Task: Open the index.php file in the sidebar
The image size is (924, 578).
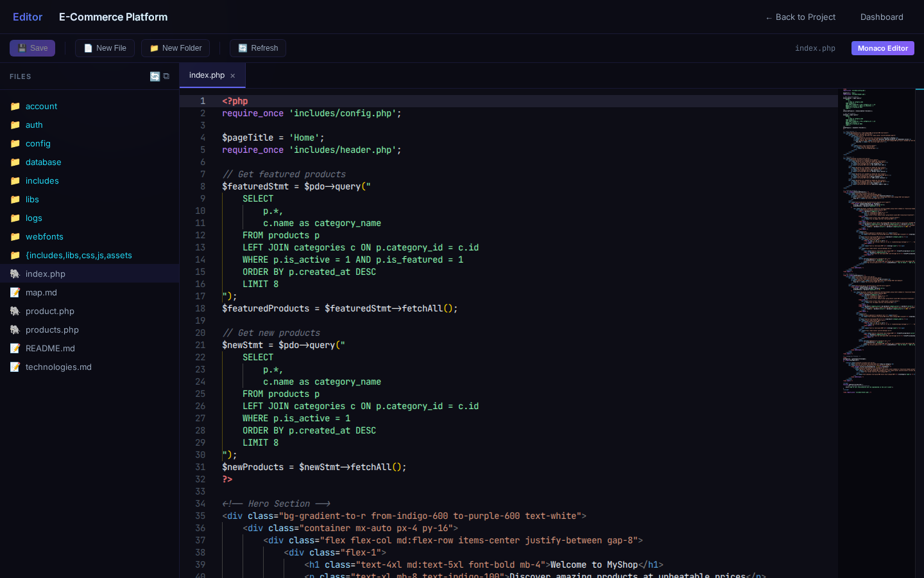Action: [45, 274]
